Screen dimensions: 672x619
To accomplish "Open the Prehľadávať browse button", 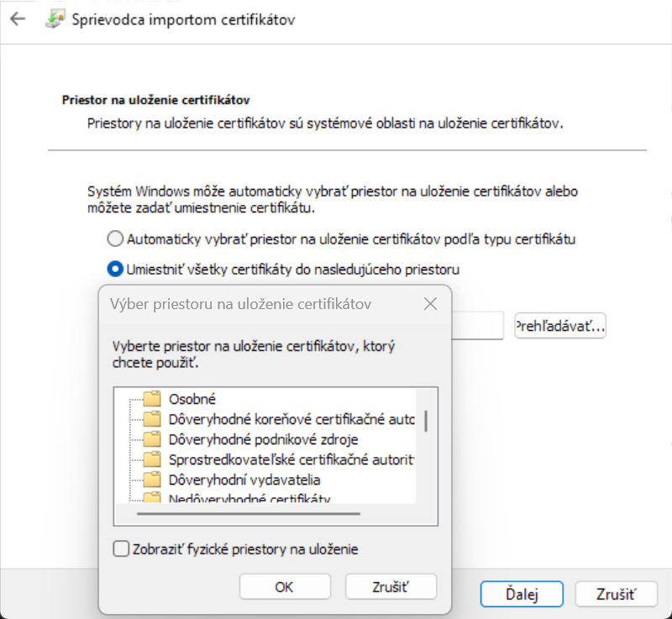I will click(x=560, y=325).
